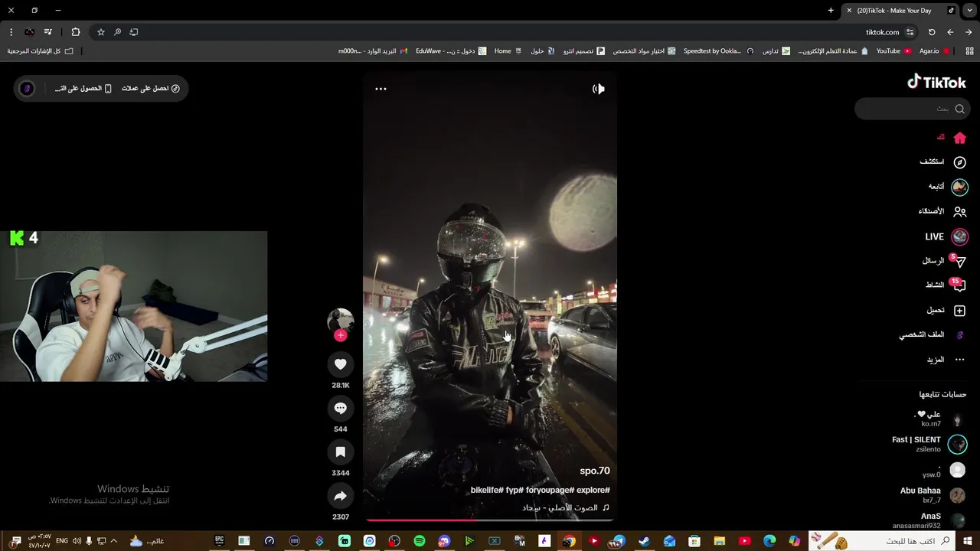The height and width of the screenshot is (551, 980).
Task: Open the three-dots video options menu
Action: pyautogui.click(x=381, y=89)
